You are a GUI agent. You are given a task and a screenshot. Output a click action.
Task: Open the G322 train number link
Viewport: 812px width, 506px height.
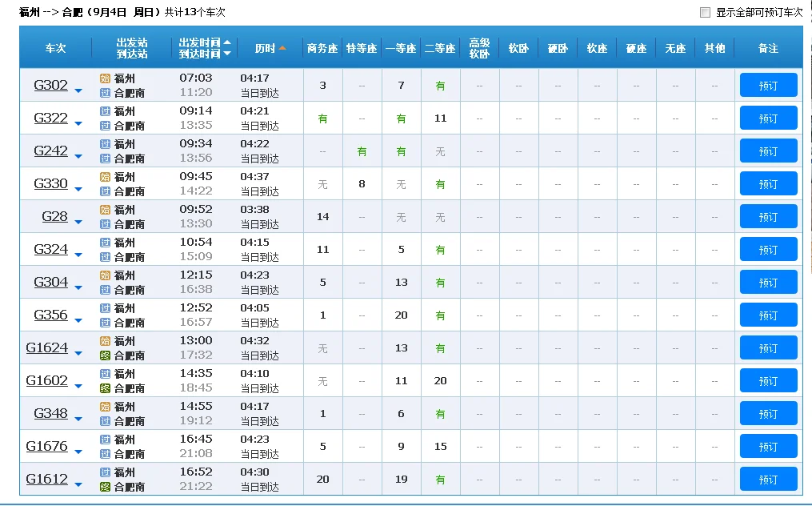click(53, 118)
